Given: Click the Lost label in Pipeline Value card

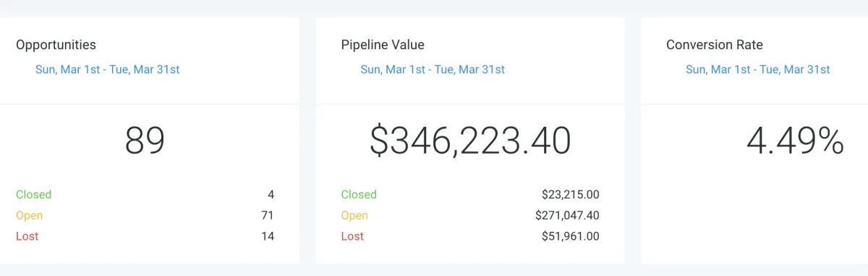Looking at the screenshot, I should coord(352,236).
